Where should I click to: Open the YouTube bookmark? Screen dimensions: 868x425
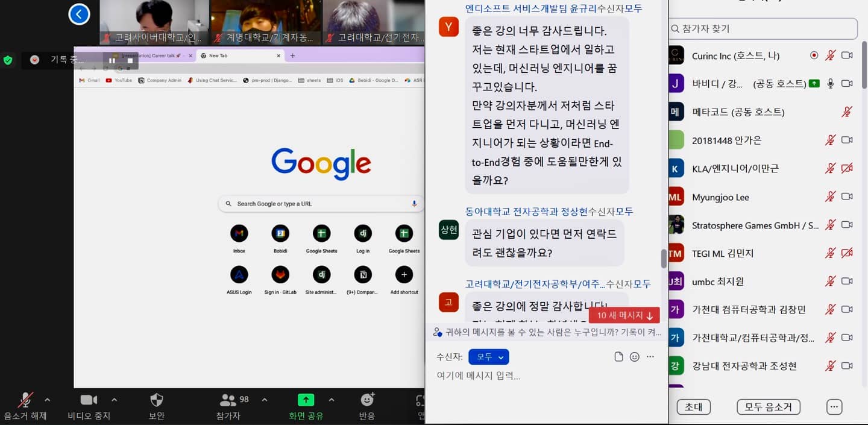pos(119,80)
